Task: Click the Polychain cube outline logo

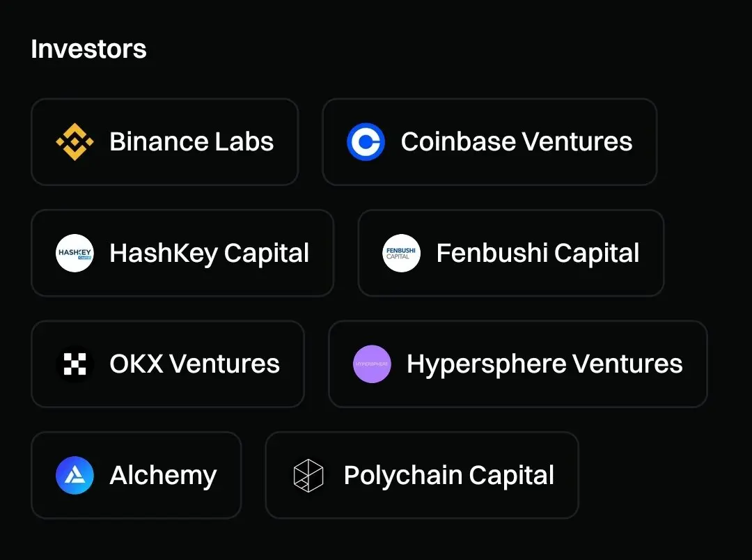Action: [x=308, y=475]
